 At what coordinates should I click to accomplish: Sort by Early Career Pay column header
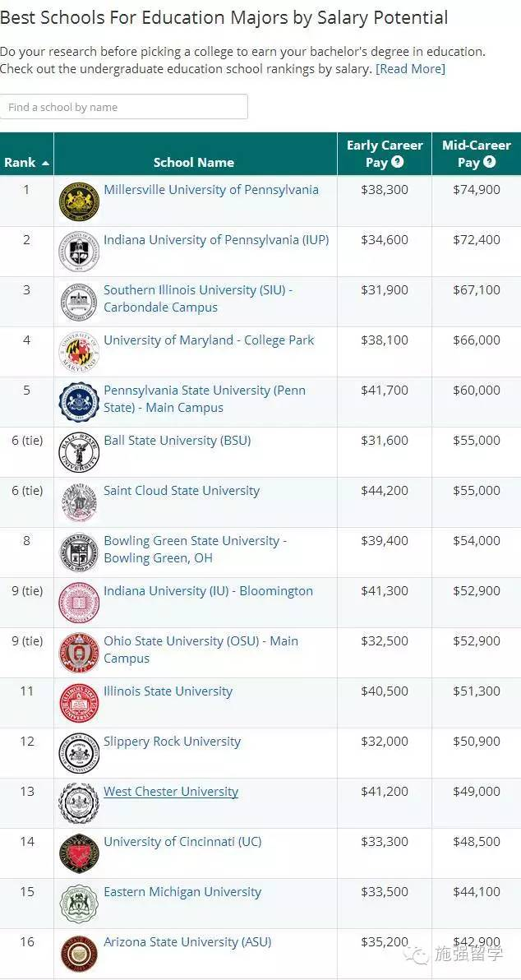coord(385,154)
